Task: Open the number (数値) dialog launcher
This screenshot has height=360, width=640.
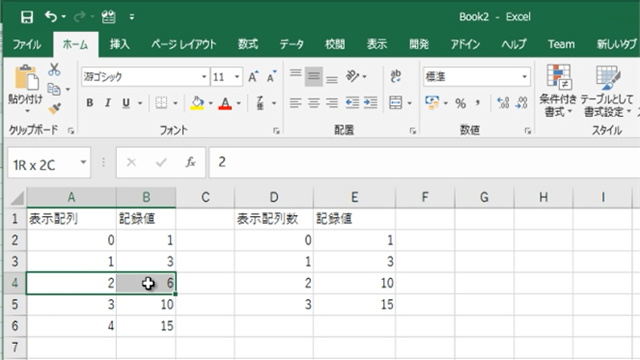Action: click(x=528, y=131)
